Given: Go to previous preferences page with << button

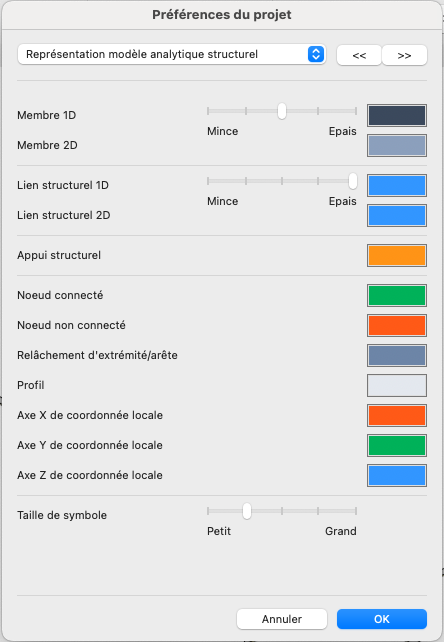Looking at the screenshot, I should [x=359, y=55].
